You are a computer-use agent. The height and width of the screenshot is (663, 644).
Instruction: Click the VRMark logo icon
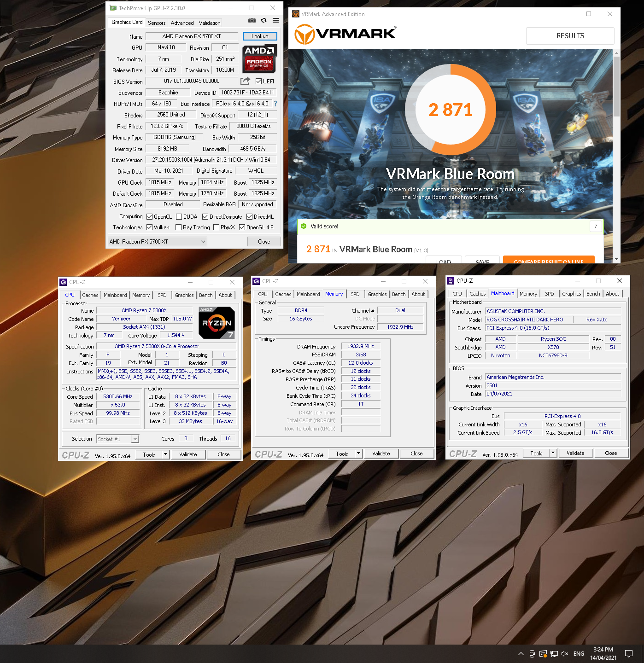pyautogui.click(x=304, y=35)
